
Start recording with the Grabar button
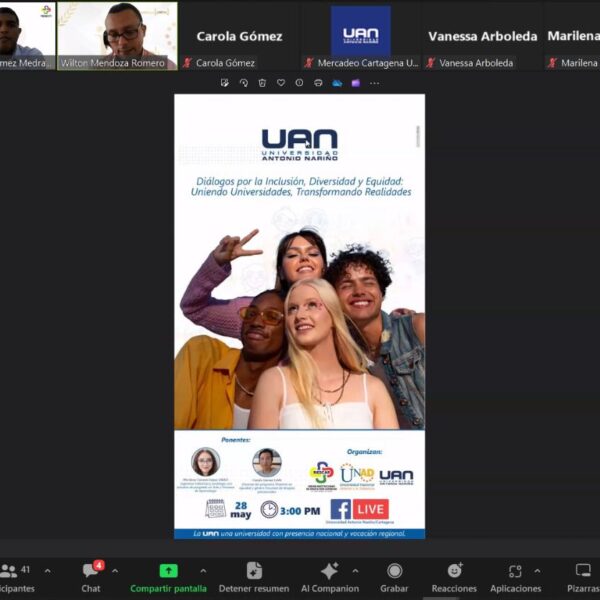click(394, 577)
